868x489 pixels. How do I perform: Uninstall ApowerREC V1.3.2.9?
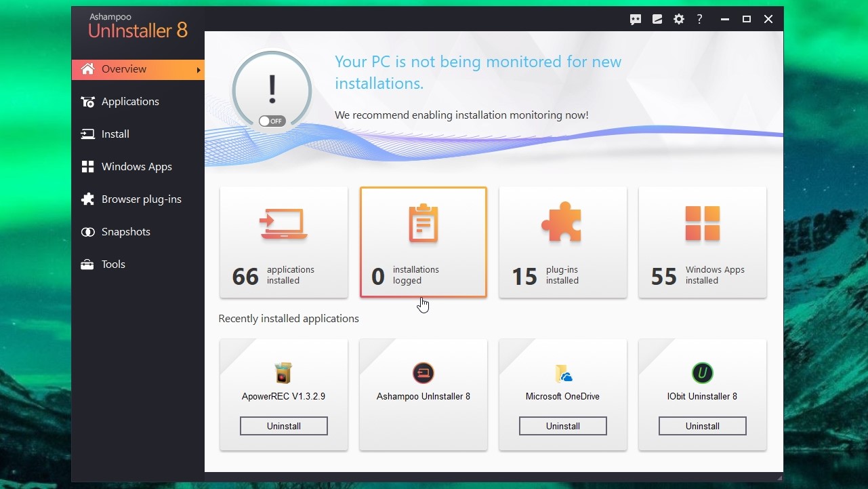pos(284,426)
